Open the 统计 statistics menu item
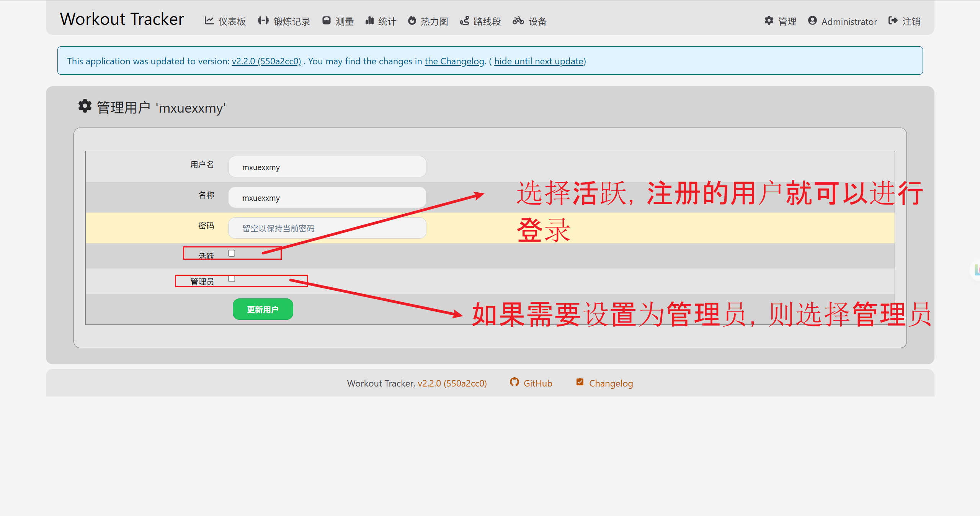The height and width of the screenshot is (516, 980). pyautogui.click(x=387, y=21)
